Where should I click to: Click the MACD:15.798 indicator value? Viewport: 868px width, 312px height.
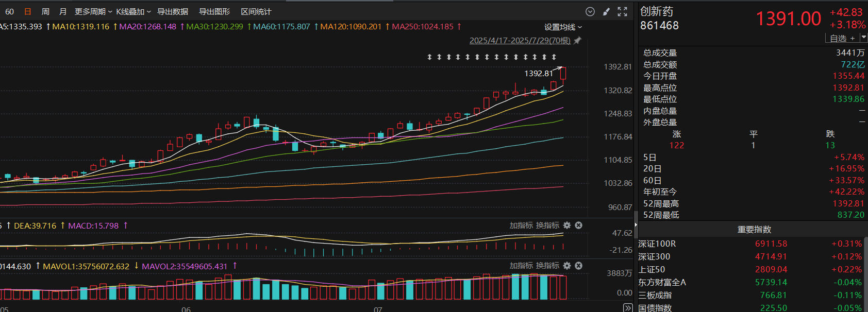[x=93, y=226]
